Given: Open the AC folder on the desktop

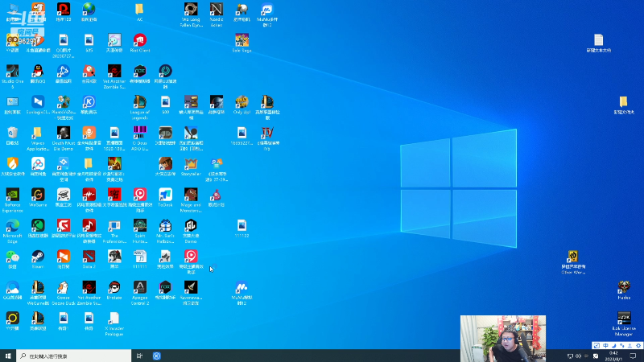Looking at the screenshot, I should pyautogui.click(x=139, y=12).
